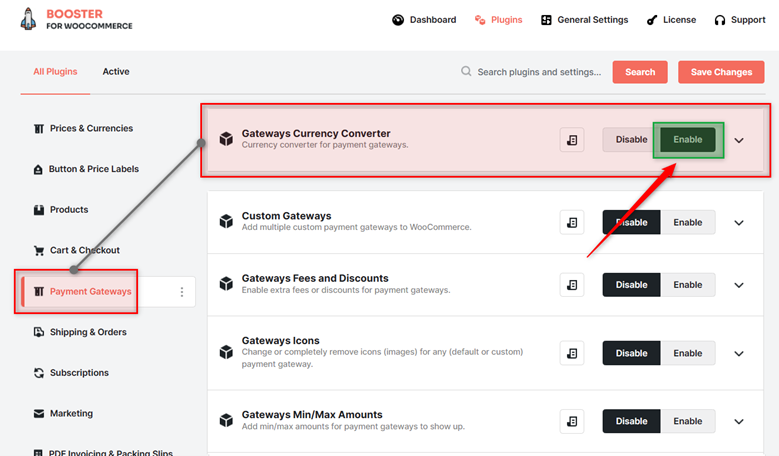Open three-dot menu beside Payment Gateways
This screenshot has height=456, width=779.
[x=182, y=292]
